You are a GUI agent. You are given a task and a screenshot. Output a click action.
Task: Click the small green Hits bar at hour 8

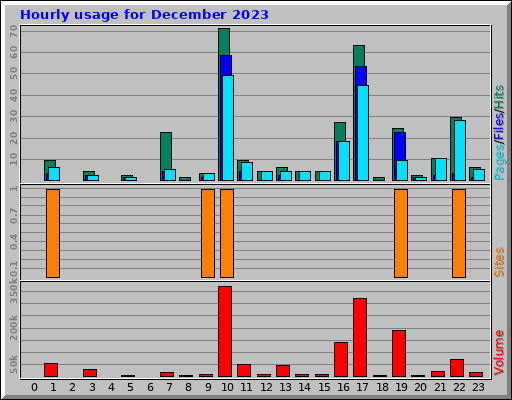(185, 179)
